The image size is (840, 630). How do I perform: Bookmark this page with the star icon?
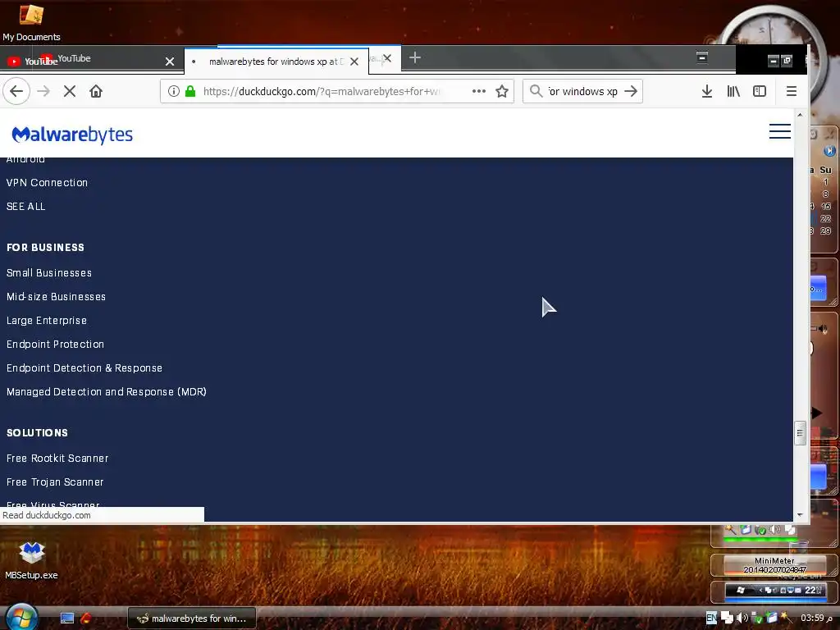502,91
